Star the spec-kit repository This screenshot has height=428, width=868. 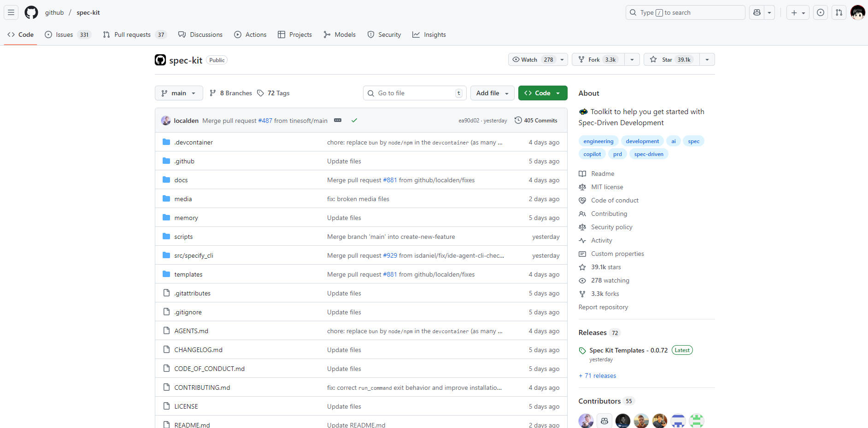[671, 60]
